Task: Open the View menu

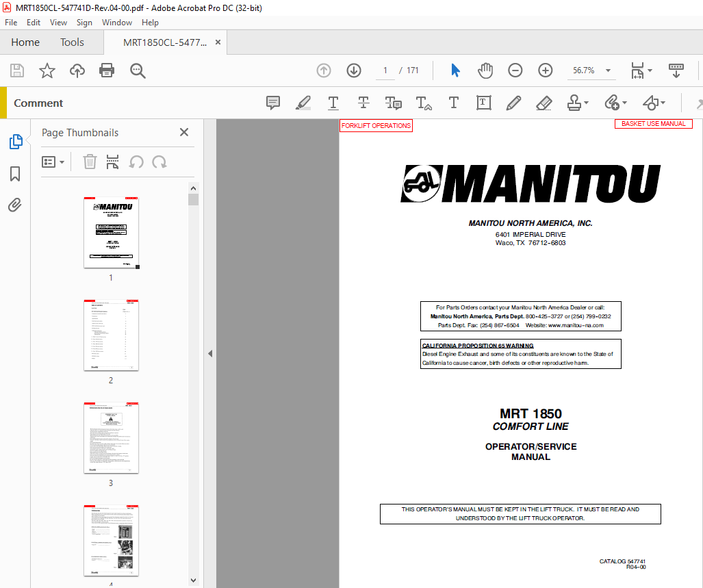Action: [58, 23]
